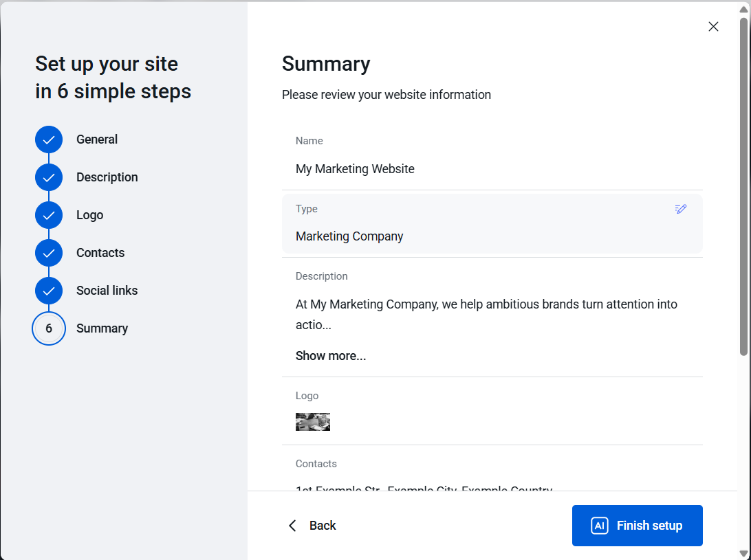This screenshot has width=751, height=560.
Task: Open the Social links step label
Action: pos(107,291)
